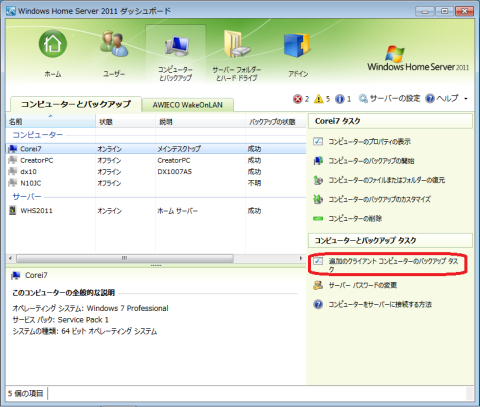480x407 pixels.
Task: Expand the dropdown arrow beside ヘルプ
Action: click(466, 99)
